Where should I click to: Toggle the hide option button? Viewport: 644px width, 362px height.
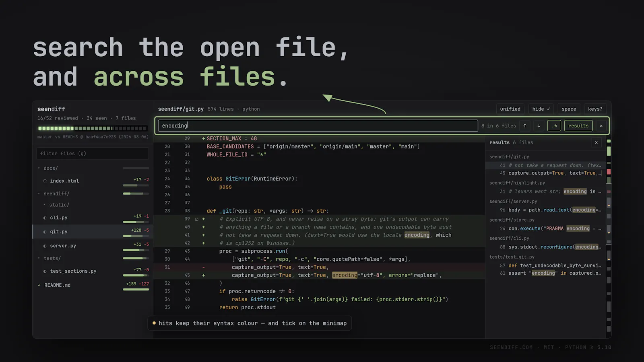541,109
